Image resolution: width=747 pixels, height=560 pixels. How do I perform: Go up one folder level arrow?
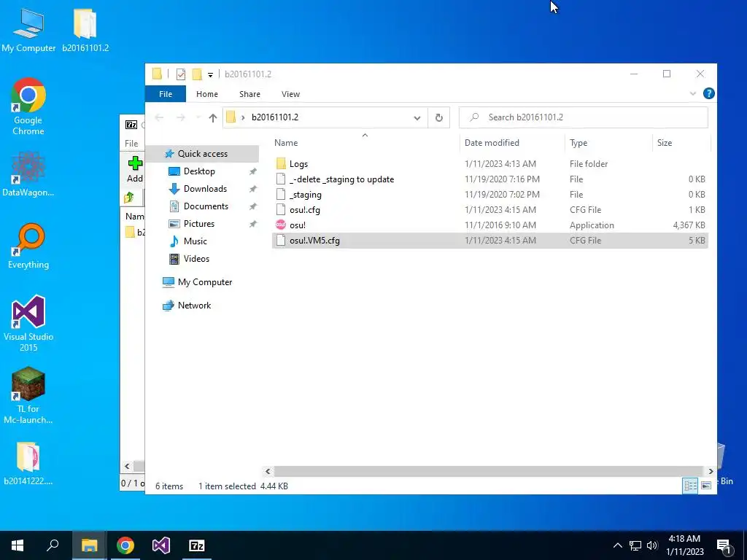click(212, 117)
